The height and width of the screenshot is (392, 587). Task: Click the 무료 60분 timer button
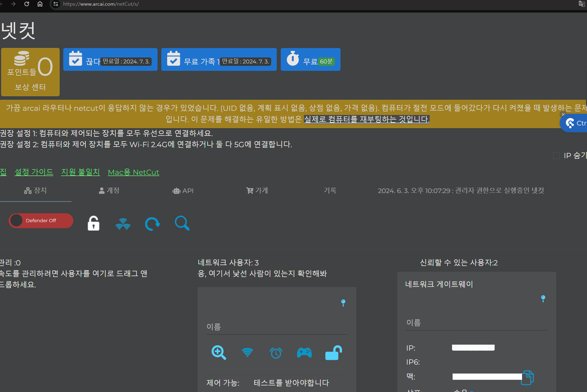(310, 59)
